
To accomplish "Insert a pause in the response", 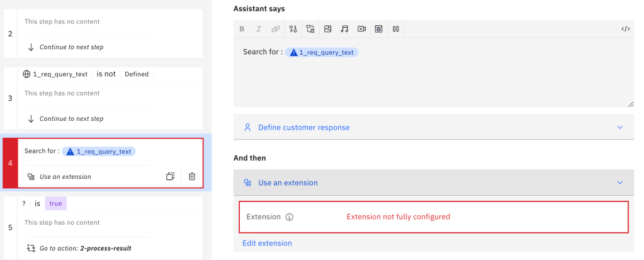I will [396, 29].
